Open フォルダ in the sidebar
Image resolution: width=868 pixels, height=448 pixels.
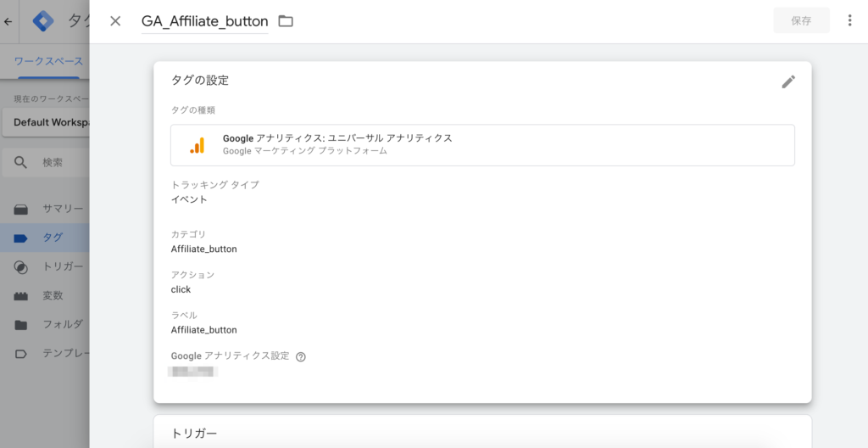pyautogui.click(x=62, y=324)
